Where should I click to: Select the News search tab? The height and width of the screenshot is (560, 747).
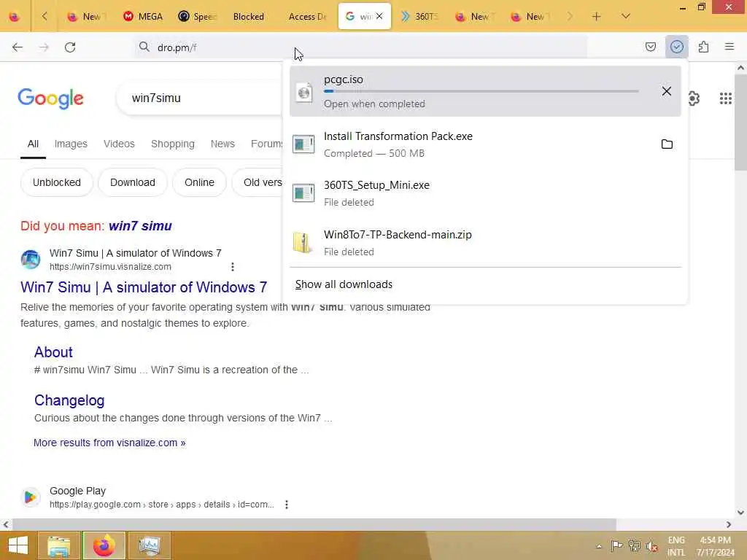(x=222, y=144)
